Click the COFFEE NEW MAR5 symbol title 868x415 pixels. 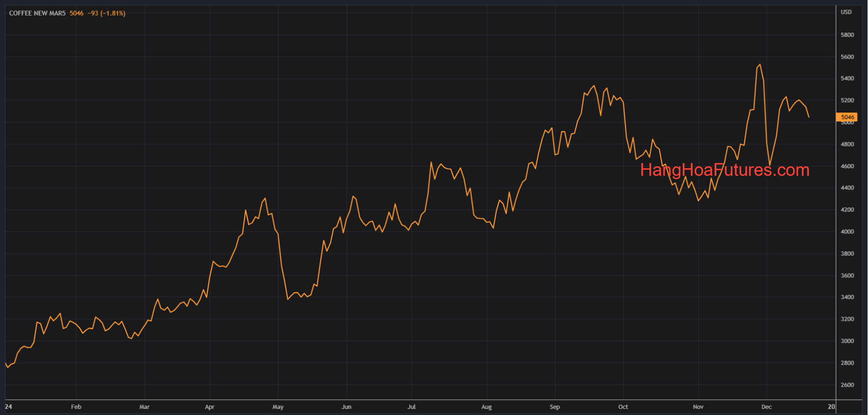37,13
